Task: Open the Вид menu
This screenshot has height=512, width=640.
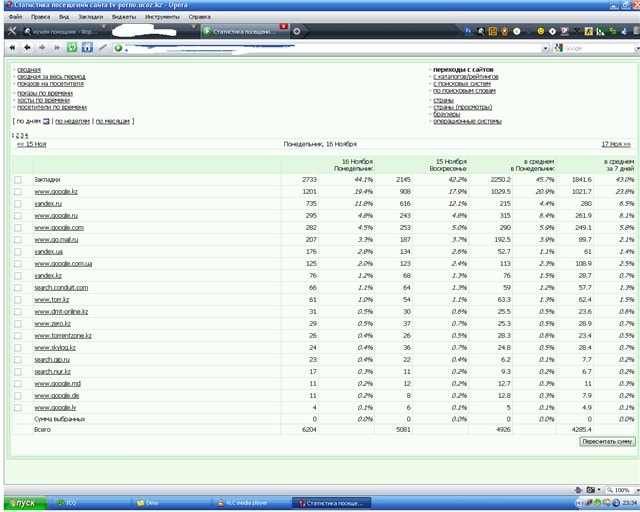Action: pos(64,17)
